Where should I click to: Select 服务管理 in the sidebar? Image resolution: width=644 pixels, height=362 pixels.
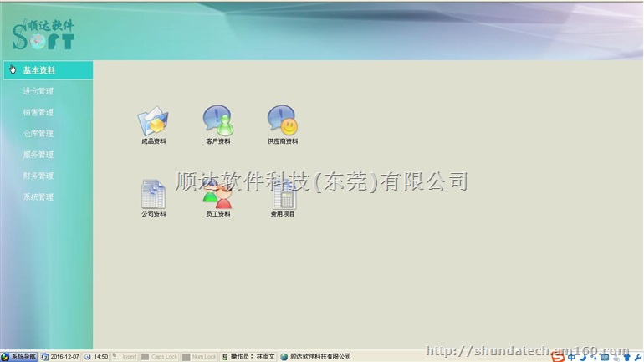(38, 155)
